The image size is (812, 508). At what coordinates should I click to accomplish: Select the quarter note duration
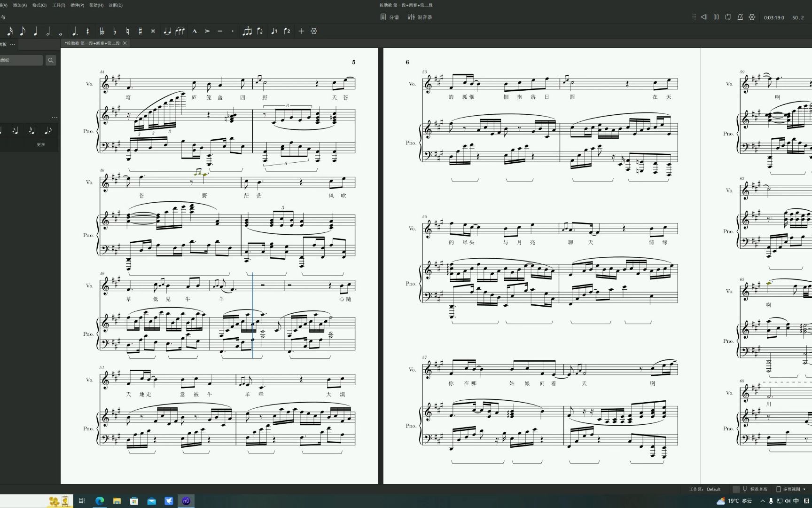coord(35,31)
